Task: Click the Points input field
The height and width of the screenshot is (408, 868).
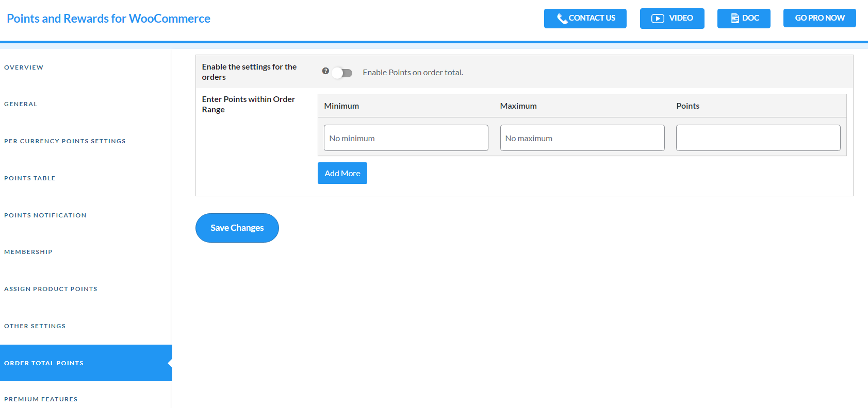Action: tap(758, 138)
